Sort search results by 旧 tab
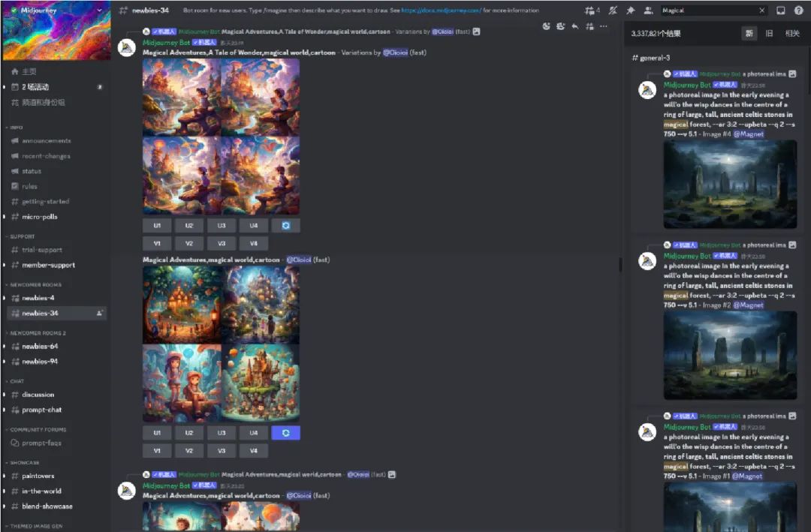This screenshot has height=532, width=811. coord(769,33)
